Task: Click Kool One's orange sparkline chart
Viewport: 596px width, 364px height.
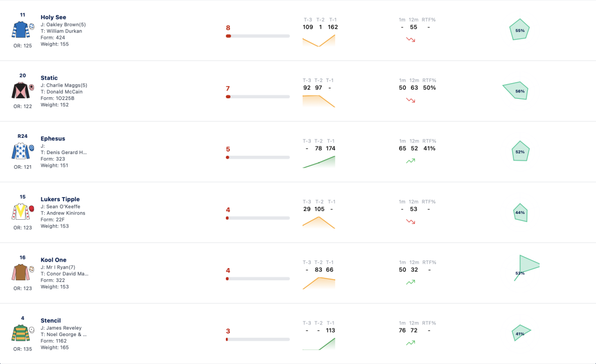Action: tap(319, 283)
